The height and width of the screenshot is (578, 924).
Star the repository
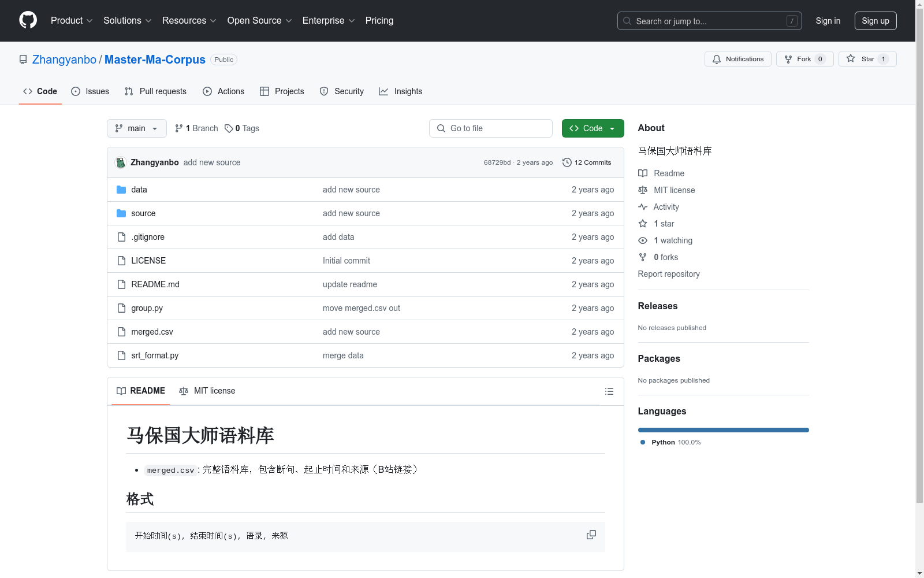point(867,59)
